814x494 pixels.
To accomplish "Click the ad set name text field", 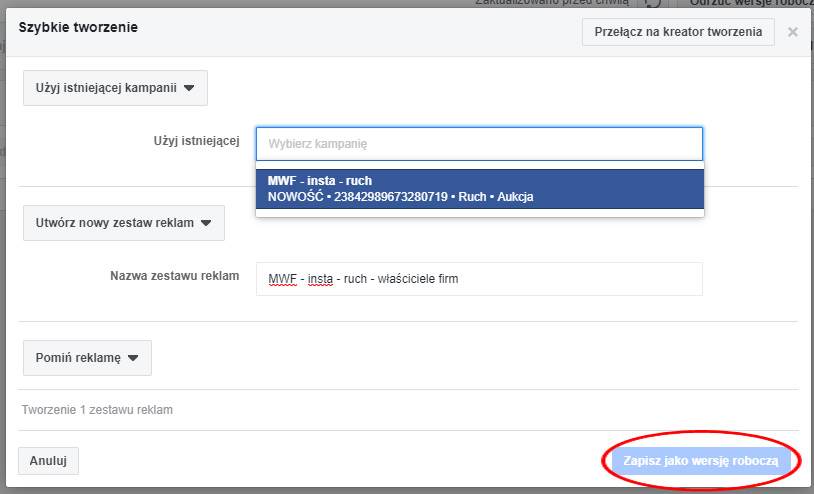I will (x=479, y=279).
